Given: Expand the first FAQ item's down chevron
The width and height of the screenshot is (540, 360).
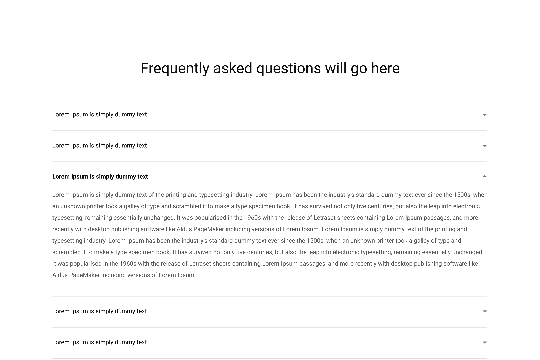Looking at the screenshot, I should tap(484, 115).
